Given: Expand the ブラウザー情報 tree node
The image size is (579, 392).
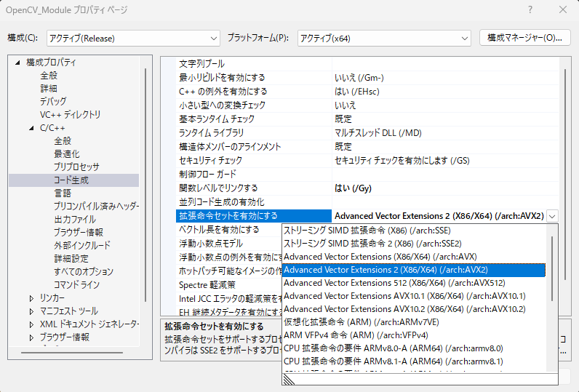Looking at the screenshot, I should (x=31, y=337).
